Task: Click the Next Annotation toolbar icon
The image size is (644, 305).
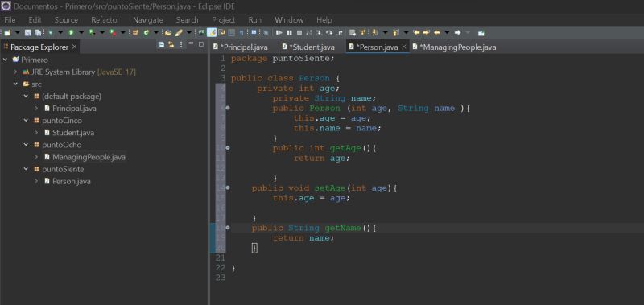Action: pos(374,32)
